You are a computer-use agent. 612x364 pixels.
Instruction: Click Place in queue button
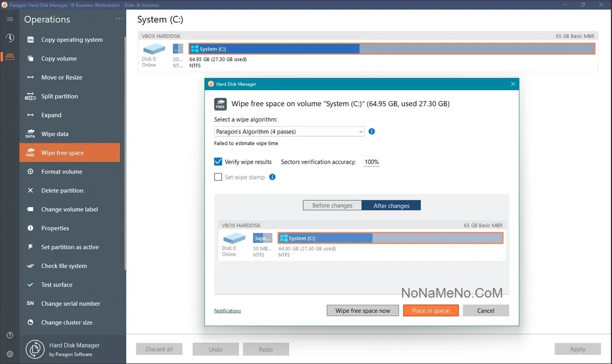click(x=431, y=310)
